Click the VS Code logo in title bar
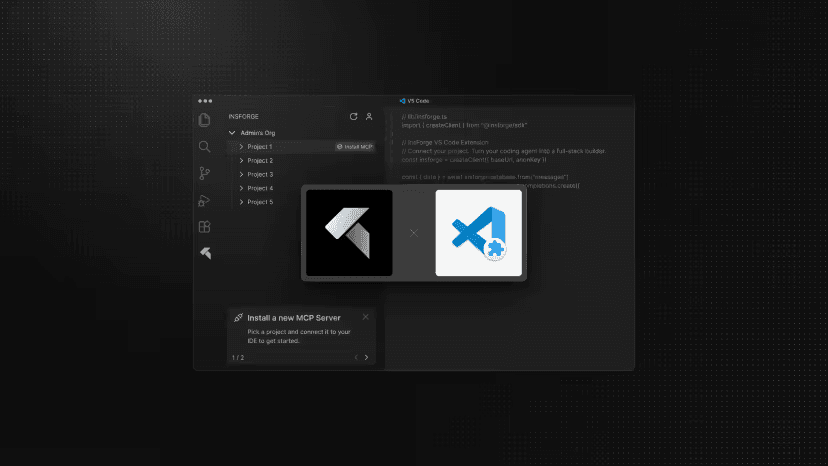The height and width of the screenshot is (466, 828). click(402, 101)
